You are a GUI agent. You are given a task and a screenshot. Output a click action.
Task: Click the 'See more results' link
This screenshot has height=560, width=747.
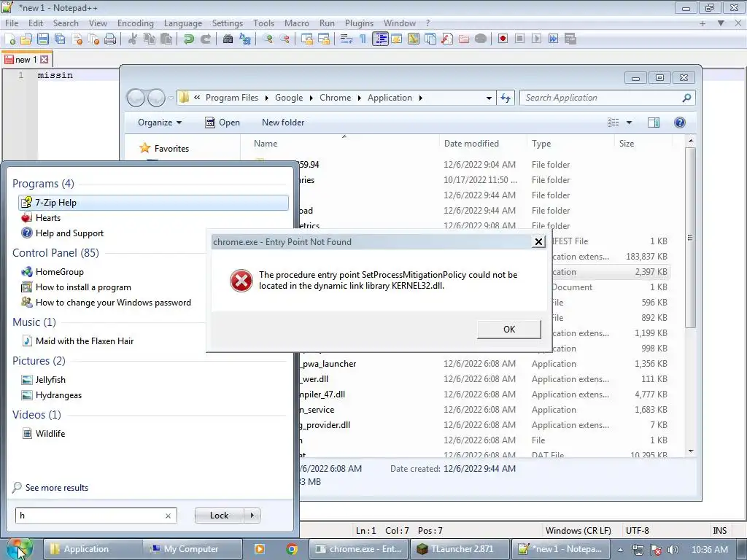click(x=57, y=488)
